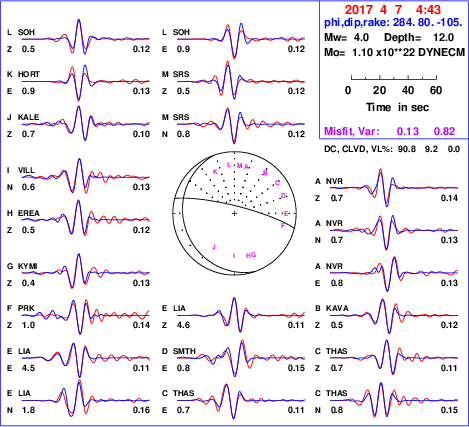Select station marker K on the beachball
Image resolution: width=469 pixels, height=427 pixels.
pyautogui.click(x=215, y=172)
